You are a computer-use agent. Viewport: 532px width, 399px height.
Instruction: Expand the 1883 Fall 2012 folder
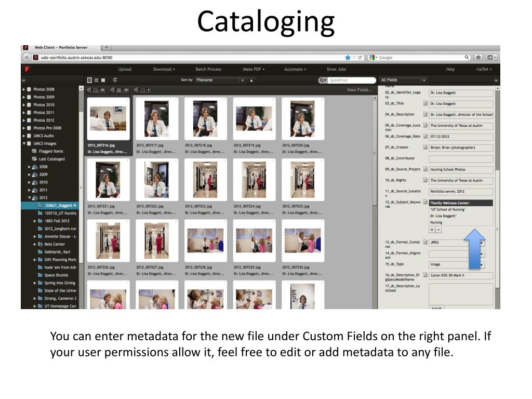point(35,221)
